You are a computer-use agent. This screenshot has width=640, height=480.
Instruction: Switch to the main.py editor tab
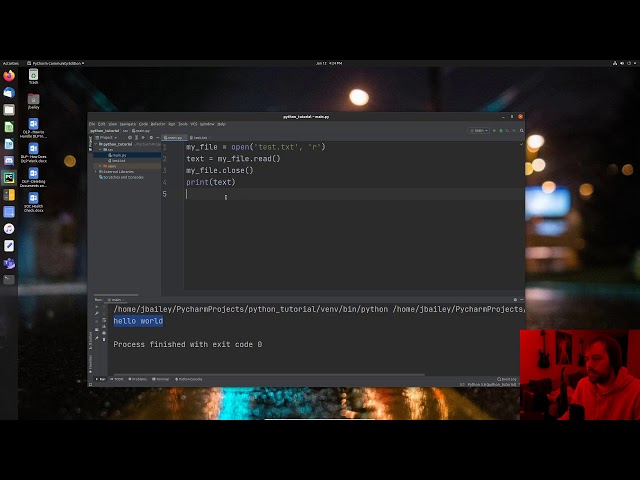click(x=174, y=138)
